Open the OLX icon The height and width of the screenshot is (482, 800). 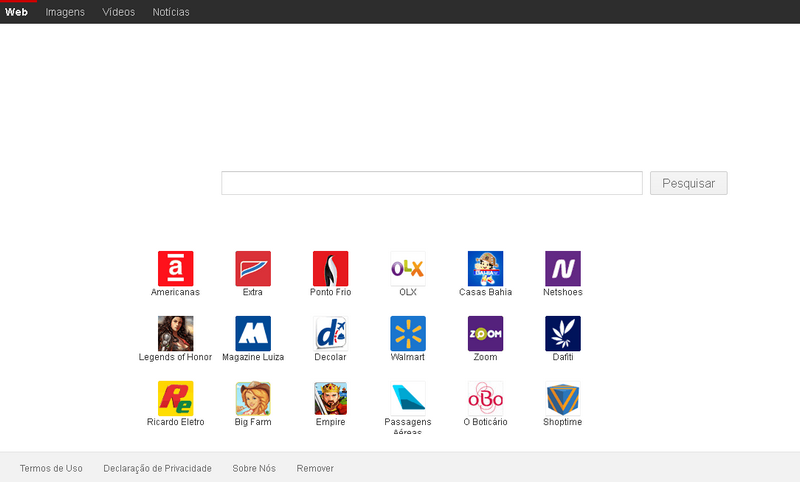pos(408,268)
